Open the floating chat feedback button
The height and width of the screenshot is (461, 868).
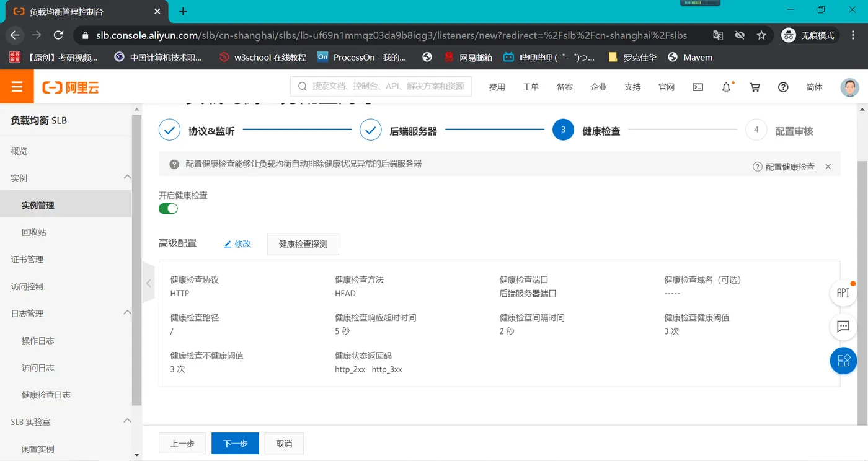tap(843, 327)
